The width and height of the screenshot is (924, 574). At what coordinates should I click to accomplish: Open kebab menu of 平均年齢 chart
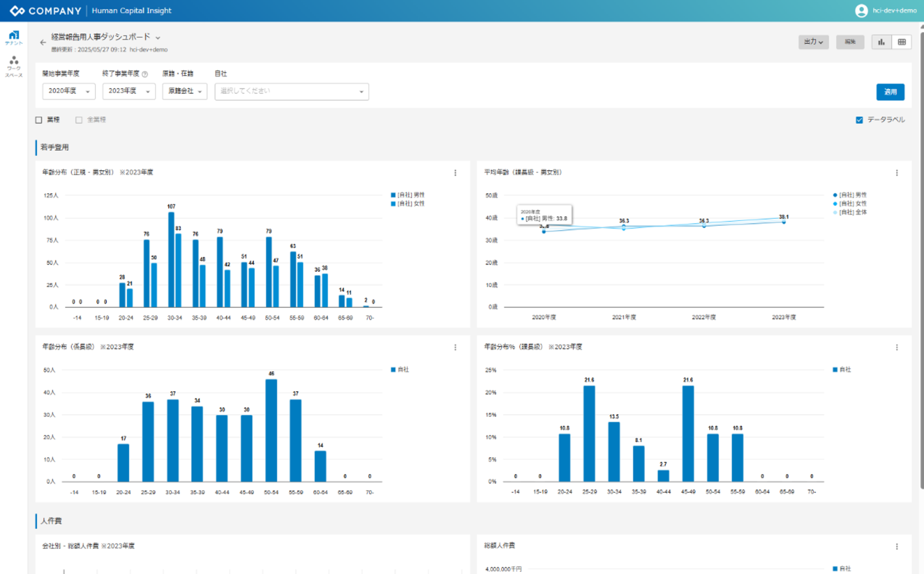[897, 173]
